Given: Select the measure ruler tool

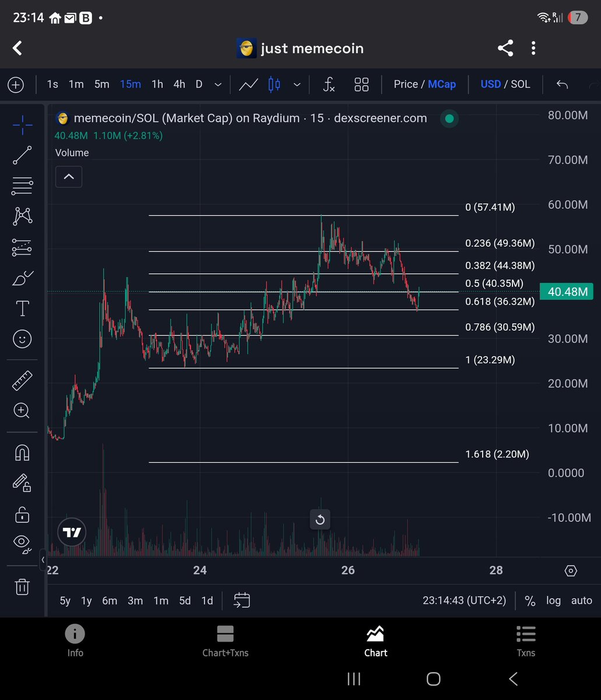Looking at the screenshot, I should [x=22, y=380].
